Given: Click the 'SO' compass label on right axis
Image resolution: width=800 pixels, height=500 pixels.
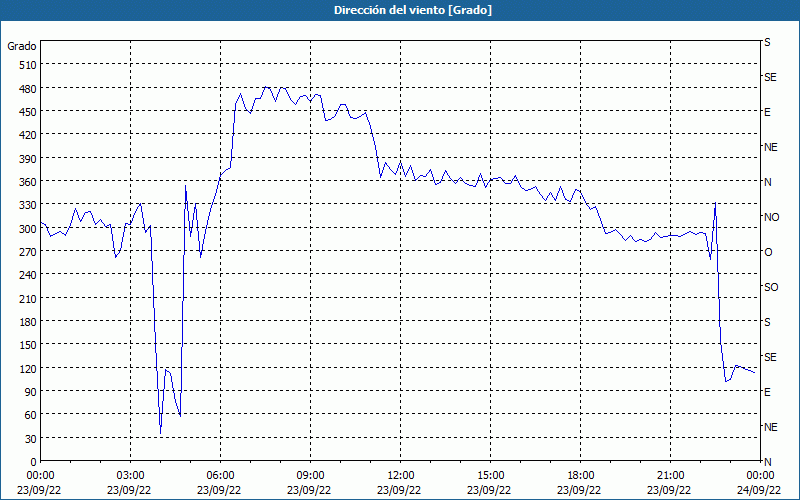Looking at the screenshot, I should [x=771, y=288].
